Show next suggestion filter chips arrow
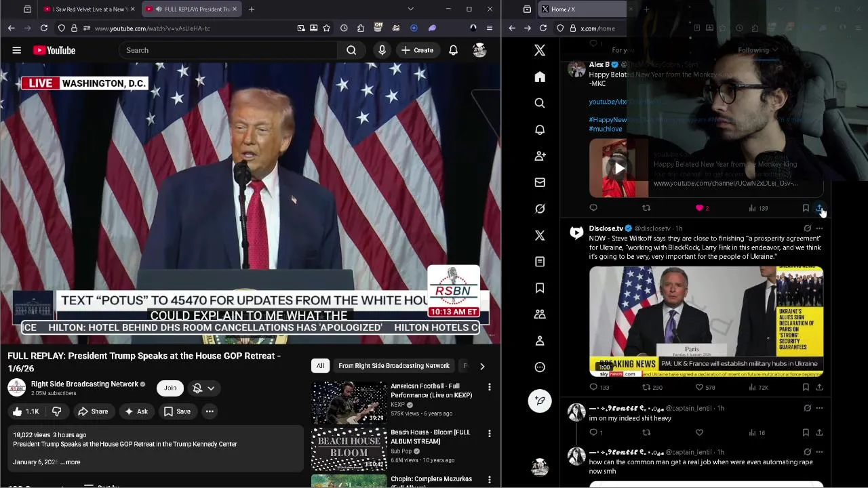868x488 pixels. pos(482,366)
